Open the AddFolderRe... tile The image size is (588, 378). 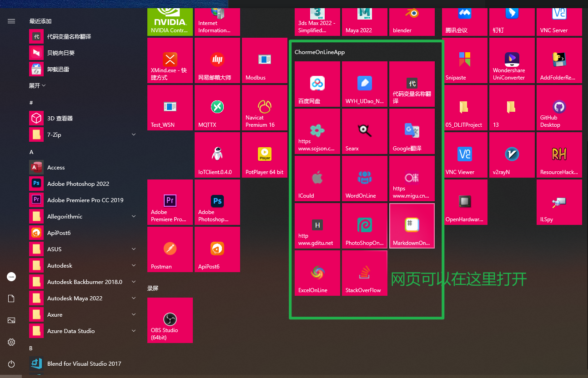559,60
